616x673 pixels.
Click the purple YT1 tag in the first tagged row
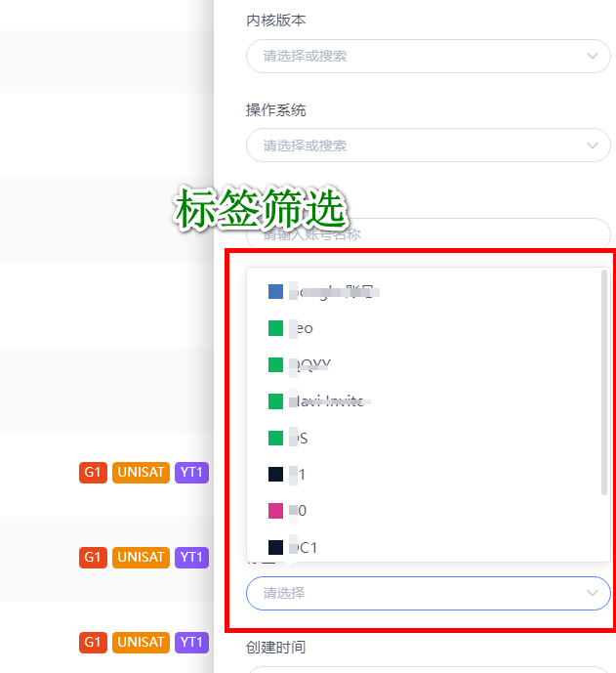(x=191, y=474)
